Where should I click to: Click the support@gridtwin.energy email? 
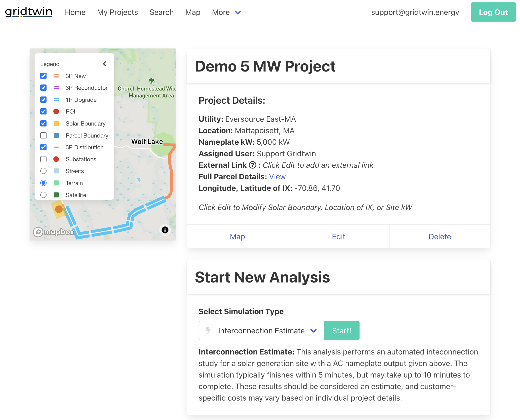point(415,12)
